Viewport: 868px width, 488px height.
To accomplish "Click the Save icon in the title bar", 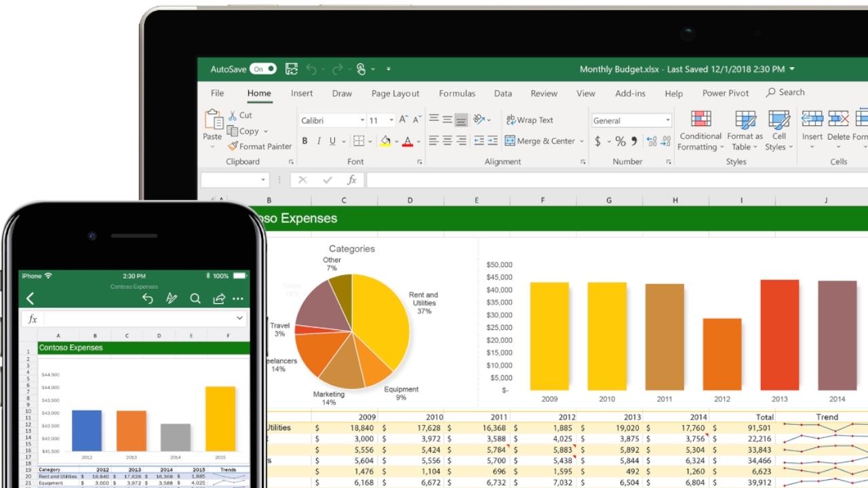I will (x=292, y=69).
